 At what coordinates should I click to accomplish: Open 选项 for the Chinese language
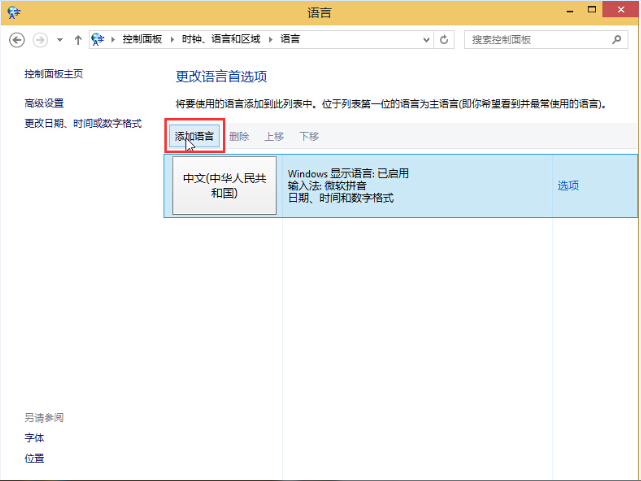(568, 185)
